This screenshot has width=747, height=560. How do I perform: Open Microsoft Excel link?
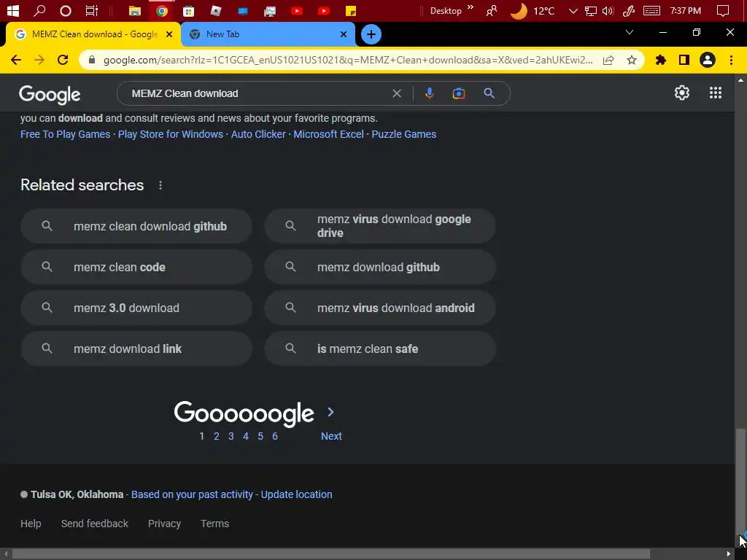[x=328, y=134]
